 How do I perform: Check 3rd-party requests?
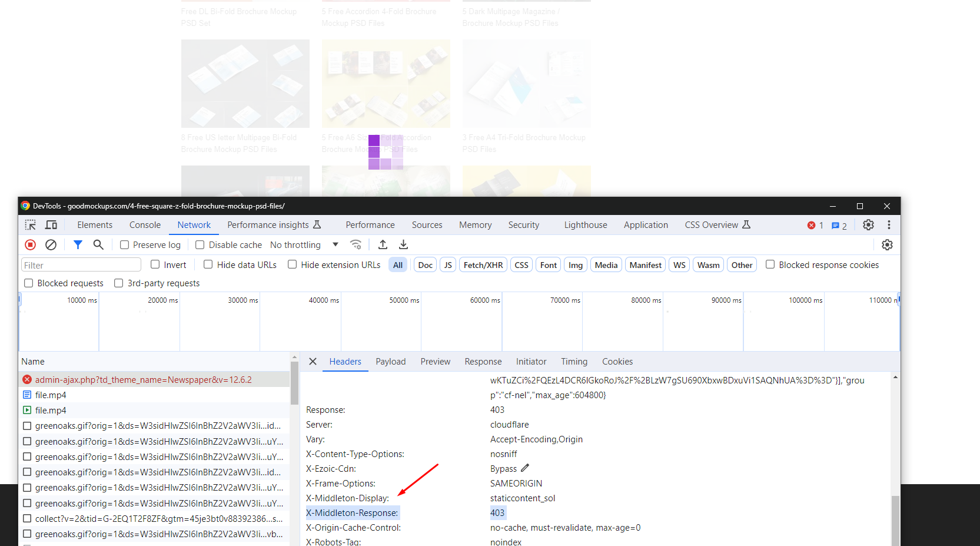119,283
